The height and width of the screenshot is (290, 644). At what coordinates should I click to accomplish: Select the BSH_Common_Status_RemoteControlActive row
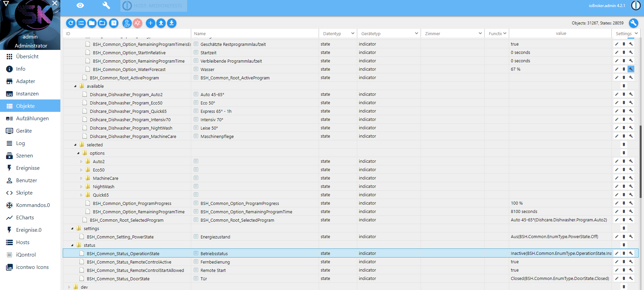tap(351, 262)
